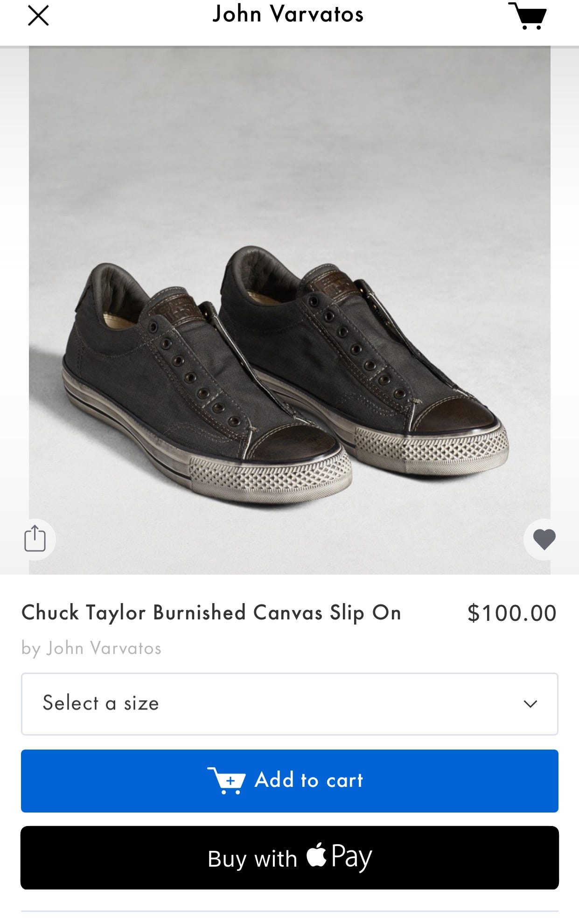
Task: Tap the 'Add to cart' label text
Action: [309, 780]
